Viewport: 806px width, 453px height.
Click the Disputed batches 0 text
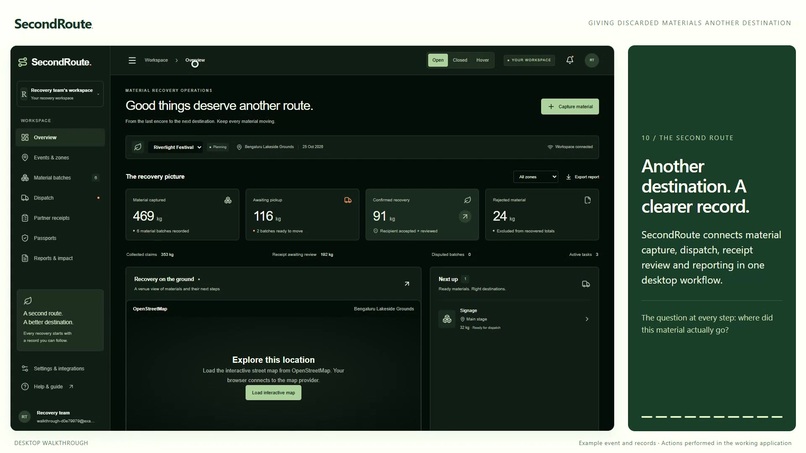[451, 255]
